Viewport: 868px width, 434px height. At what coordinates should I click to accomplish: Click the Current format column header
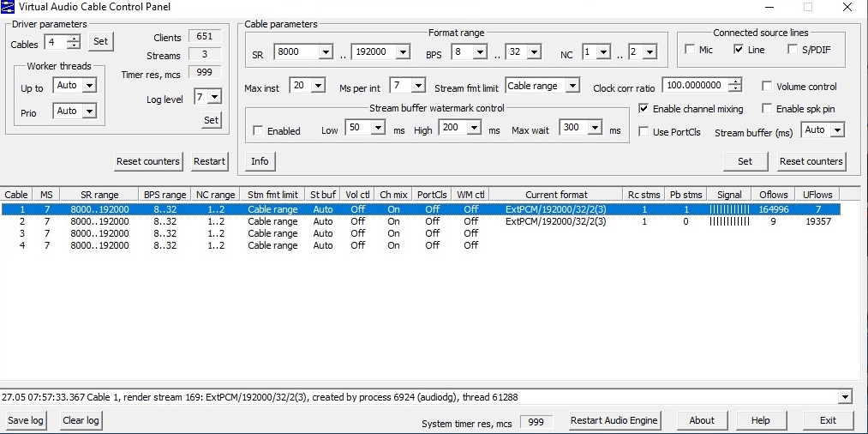[x=556, y=195]
